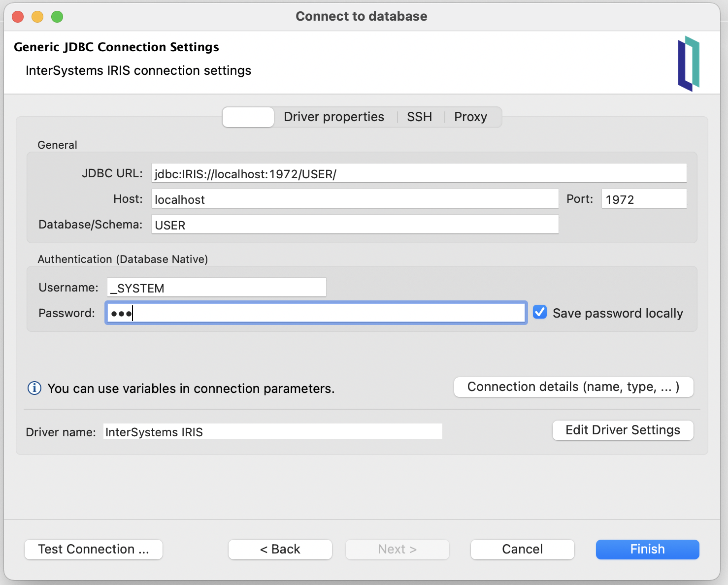Viewport: 728px width, 585px height.
Task: Click the Database/Schema field containing USER
Action: [x=355, y=225]
